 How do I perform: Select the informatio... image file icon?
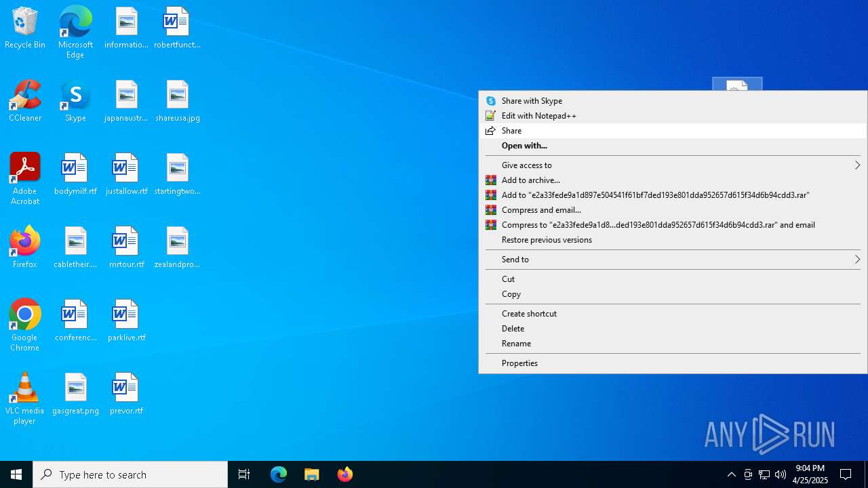pyautogui.click(x=126, y=28)
